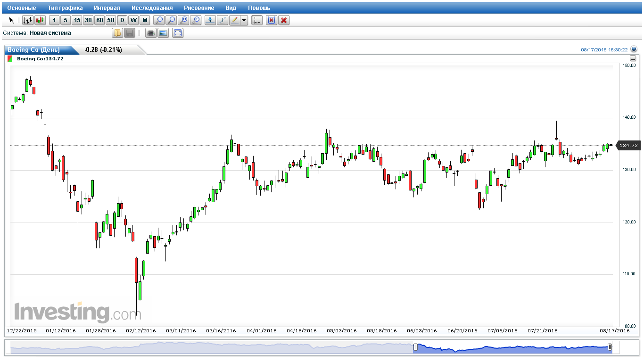
Task: Set the 5H interval
Action: click(x=111, y=20)
